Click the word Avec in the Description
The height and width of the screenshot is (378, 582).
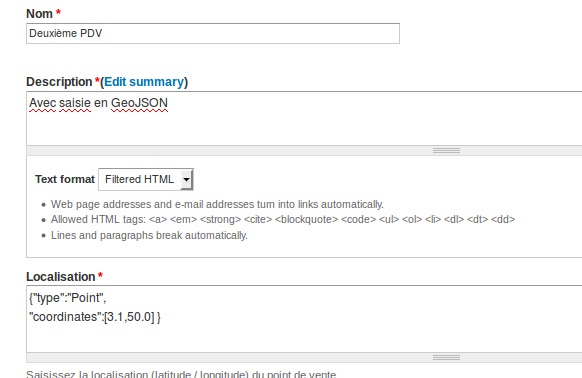43,103
